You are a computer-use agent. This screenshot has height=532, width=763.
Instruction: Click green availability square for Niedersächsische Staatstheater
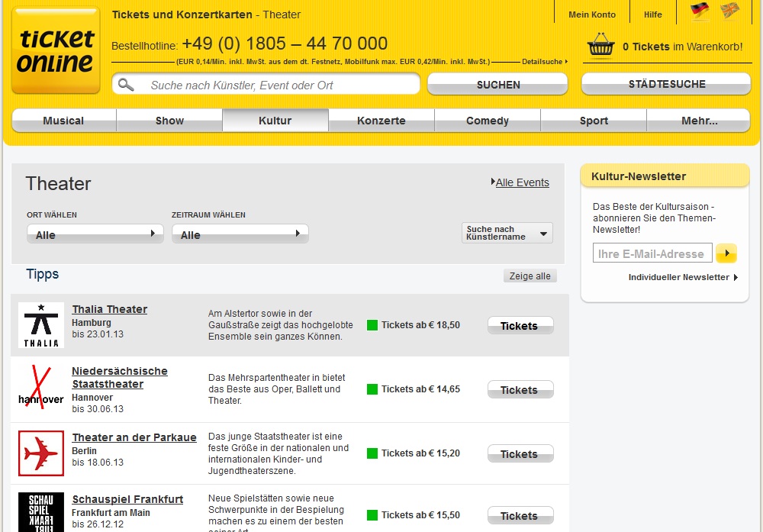click(372, 389)
